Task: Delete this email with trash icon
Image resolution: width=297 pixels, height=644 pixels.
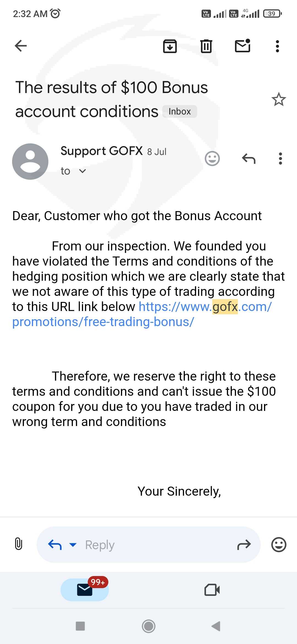Action: (x=206, y=46)
